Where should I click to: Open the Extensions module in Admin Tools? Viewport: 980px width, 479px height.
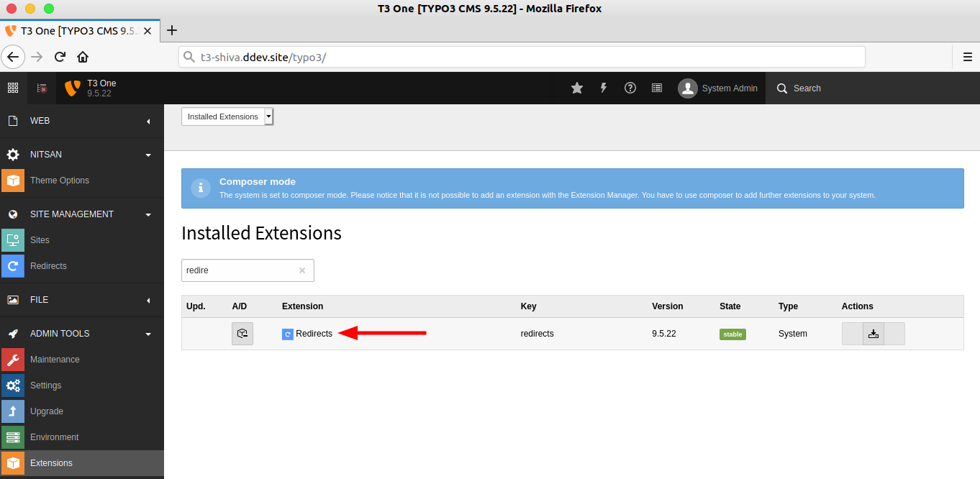[51, 462]
